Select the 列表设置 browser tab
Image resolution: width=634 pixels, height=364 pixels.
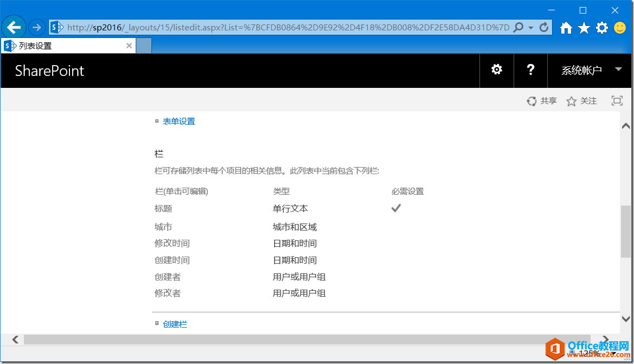65,46
